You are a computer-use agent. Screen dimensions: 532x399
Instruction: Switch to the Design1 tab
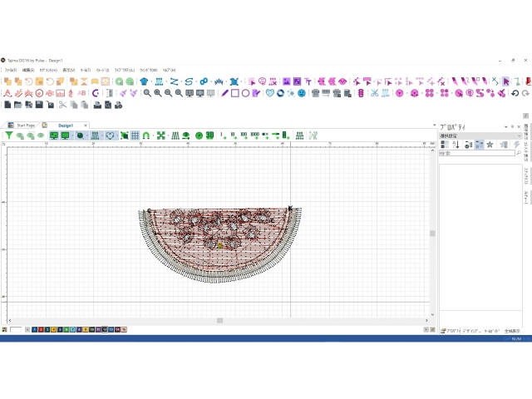click(x=66, y=126)
